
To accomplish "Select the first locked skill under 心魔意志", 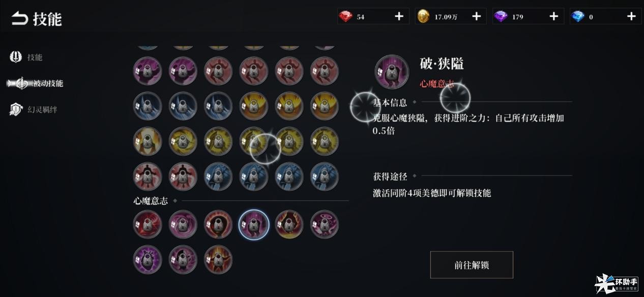I will (148, 224).
